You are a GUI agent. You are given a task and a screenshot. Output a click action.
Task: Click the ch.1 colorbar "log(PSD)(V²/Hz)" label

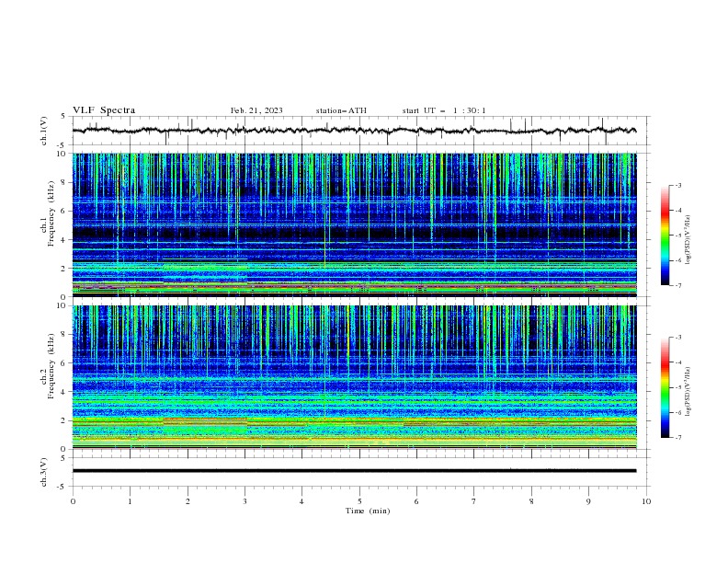[x=688, y=240]
